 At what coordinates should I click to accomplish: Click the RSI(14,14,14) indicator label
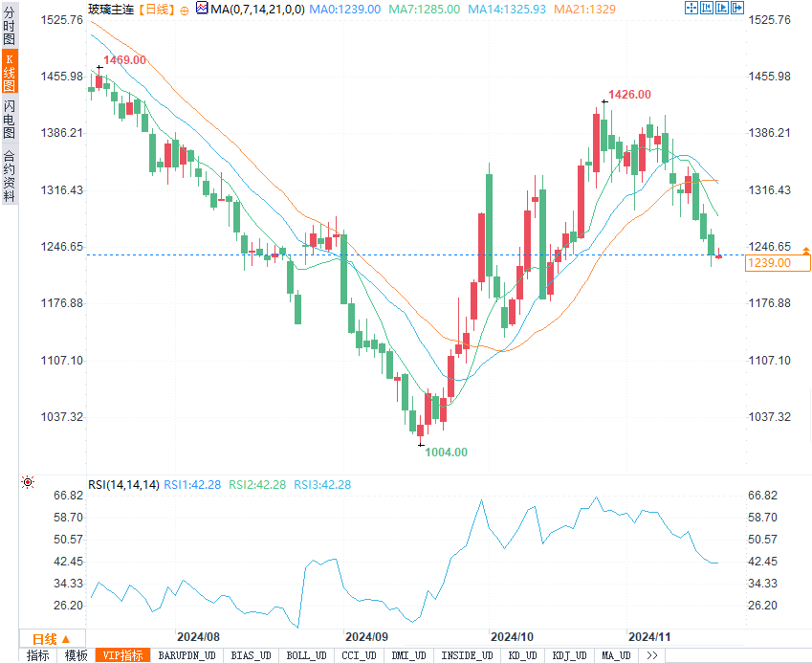click(x=123, y=485)
